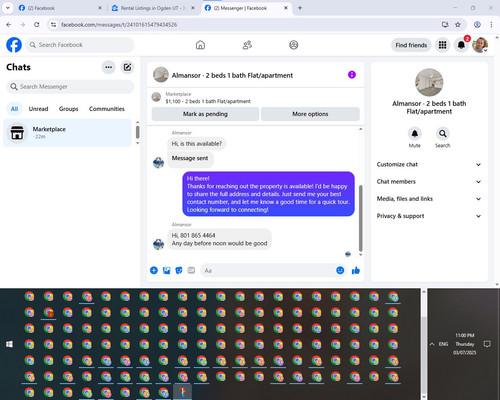500x400 pixels.
Task: Open the Facebook Home icon
Action: pyautogui.click(x=200, y=45)
